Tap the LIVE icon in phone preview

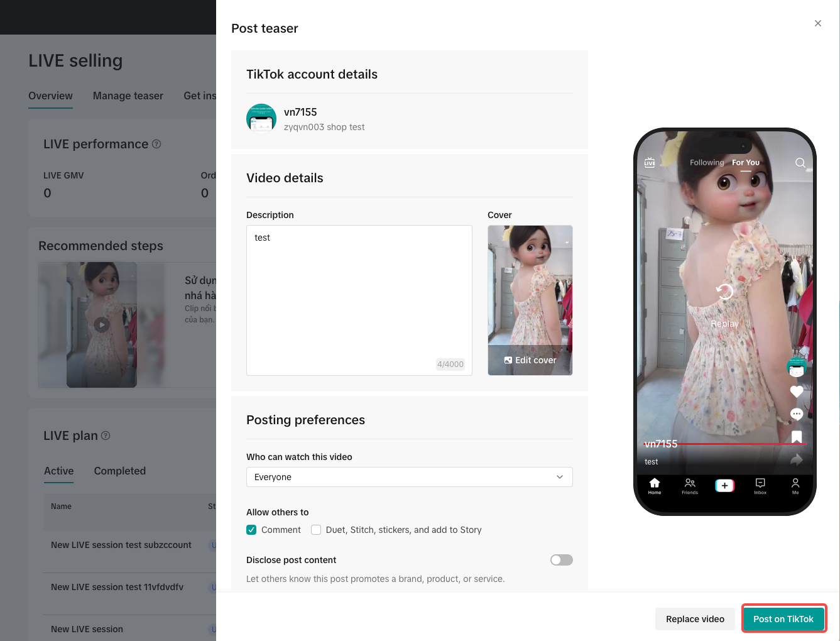650,163
